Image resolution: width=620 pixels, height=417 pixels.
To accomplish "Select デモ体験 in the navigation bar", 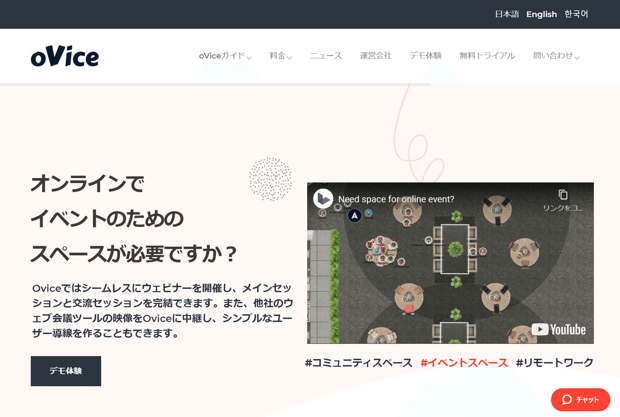I will [x=425, y=56].
